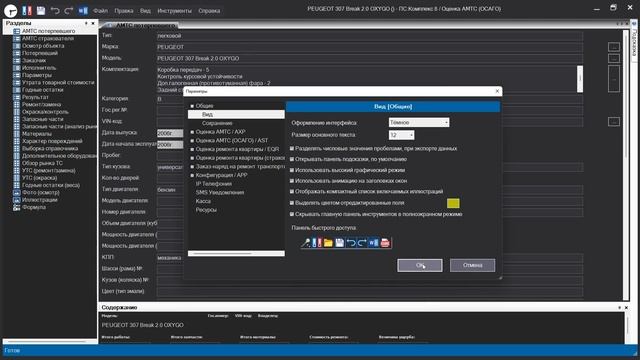Select IP Телефония in the dialog tree
This screenshot has height=360, width=640.
214,184
